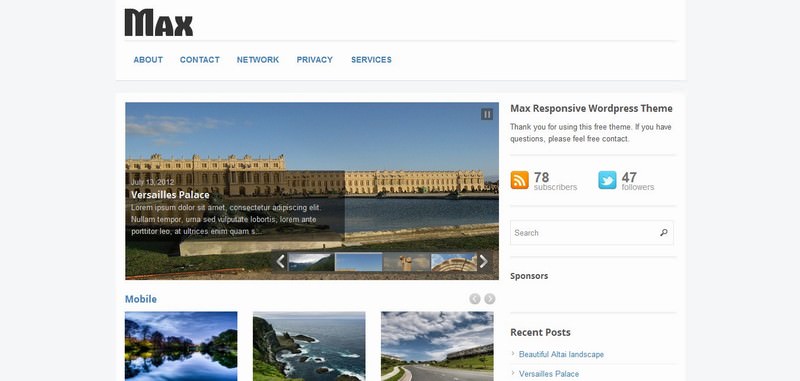Open Beautiful Altai landscape recent post

point(561,354)
